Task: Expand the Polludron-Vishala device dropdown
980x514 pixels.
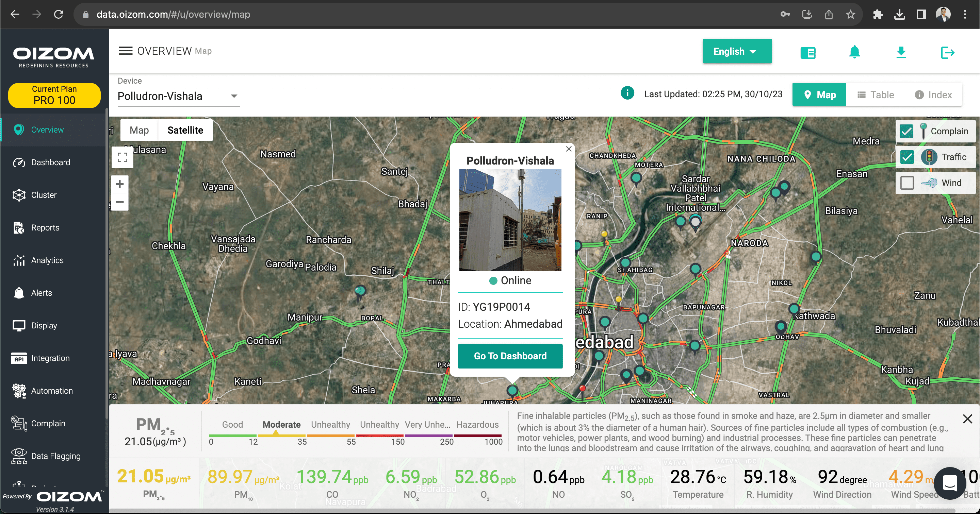Action: coord(234,96)
